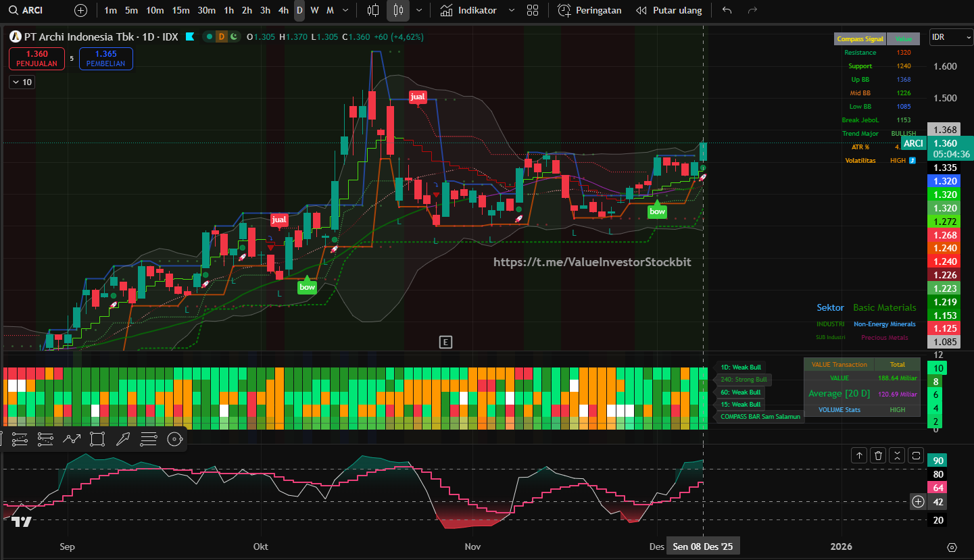Click the add symbol plus icon

[x=80, y=10]
